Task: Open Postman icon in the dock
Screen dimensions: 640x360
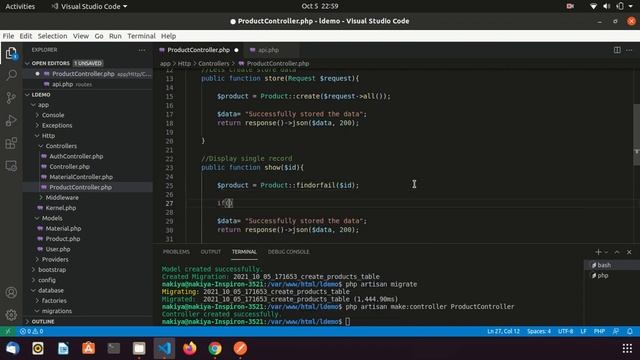Action: point(240,349)
